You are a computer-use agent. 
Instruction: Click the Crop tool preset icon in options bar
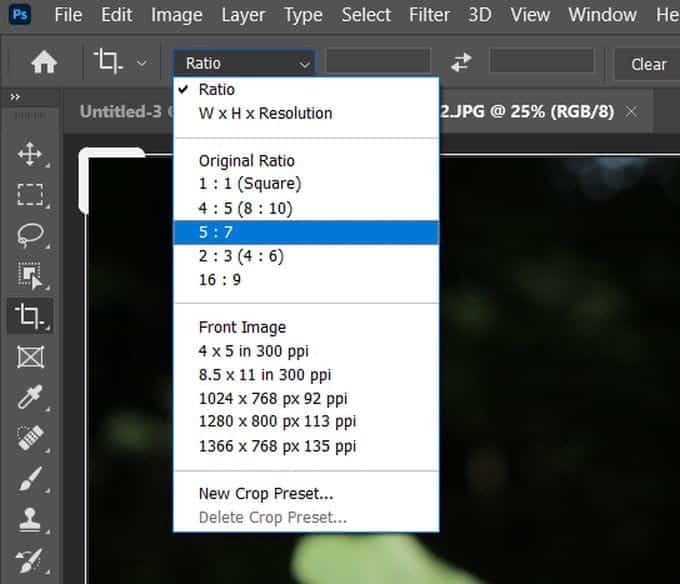[108, 61]
